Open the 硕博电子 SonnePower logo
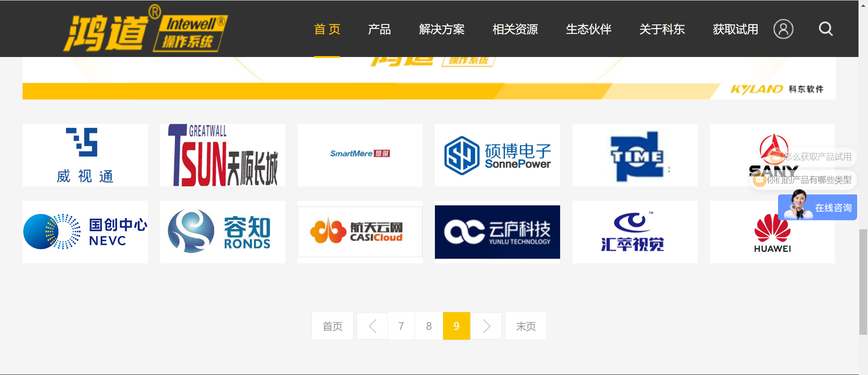Screen dimensions: 868x375 point(497,155)
